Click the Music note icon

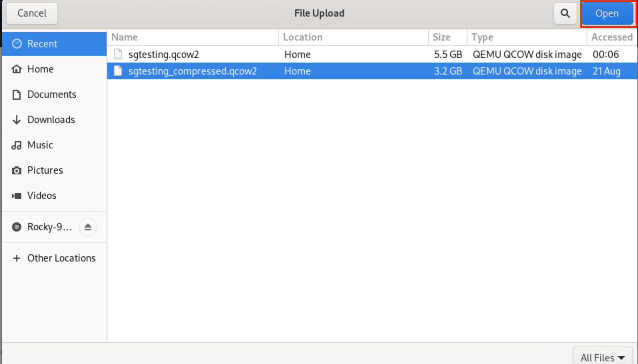pos(16,145)
